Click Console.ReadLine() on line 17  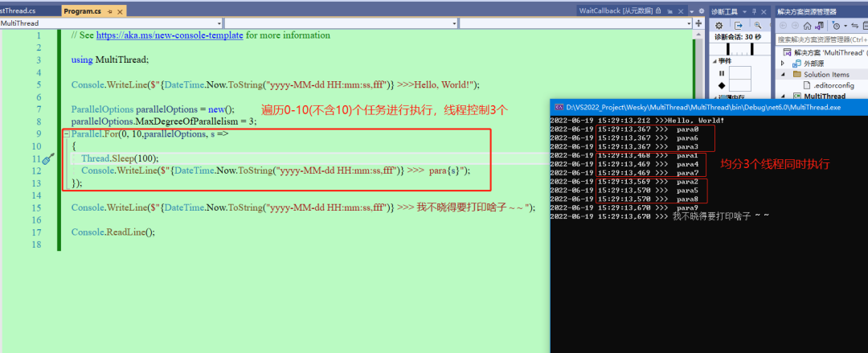click(x=113, y=232)
